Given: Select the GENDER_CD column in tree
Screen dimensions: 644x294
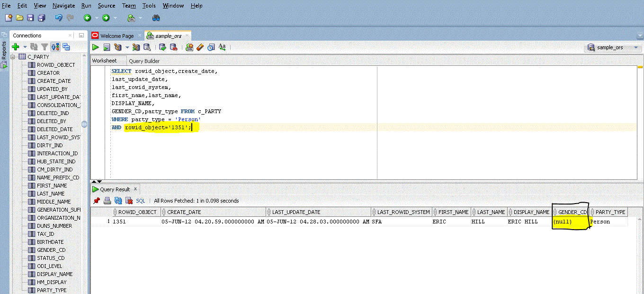Looking at the screenshot, I should point(51,250).
